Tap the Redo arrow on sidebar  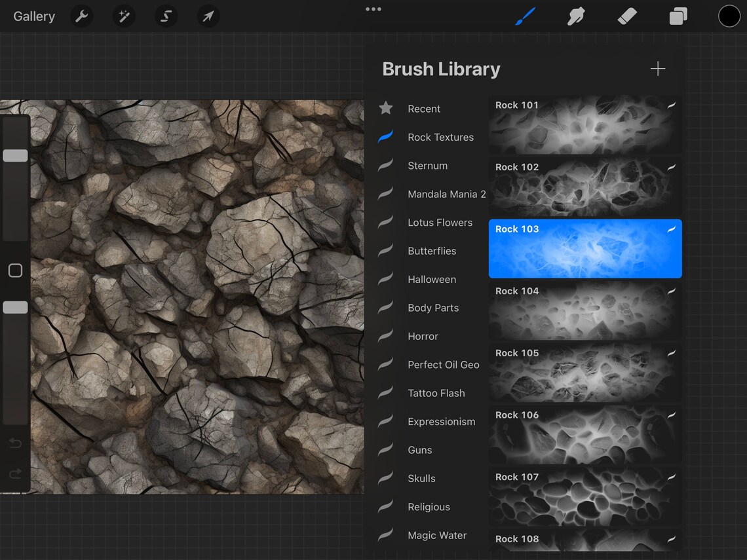tap(15, 474)
